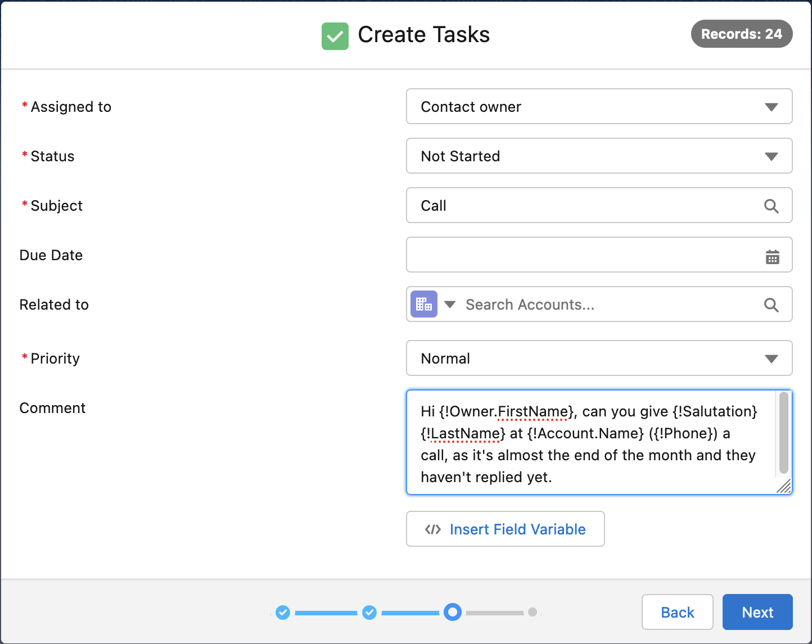
Task: Click the code brackets icon on Insert Field Variable
Action: coord(433,529)
